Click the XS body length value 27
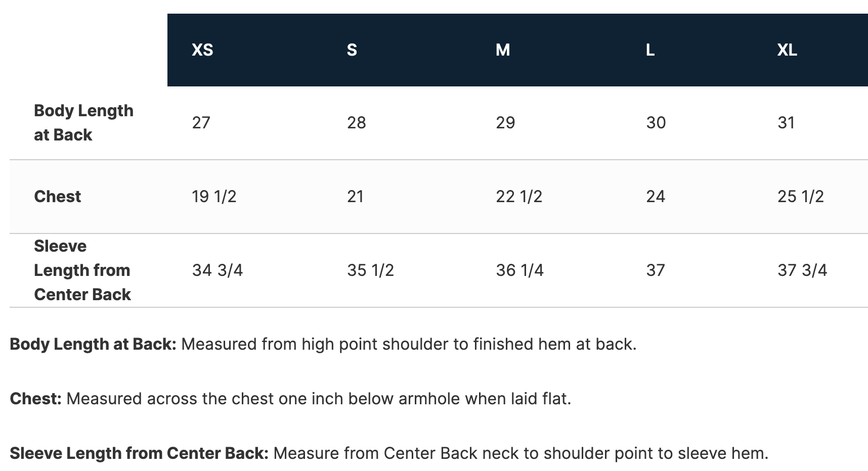 click(201, 122)
